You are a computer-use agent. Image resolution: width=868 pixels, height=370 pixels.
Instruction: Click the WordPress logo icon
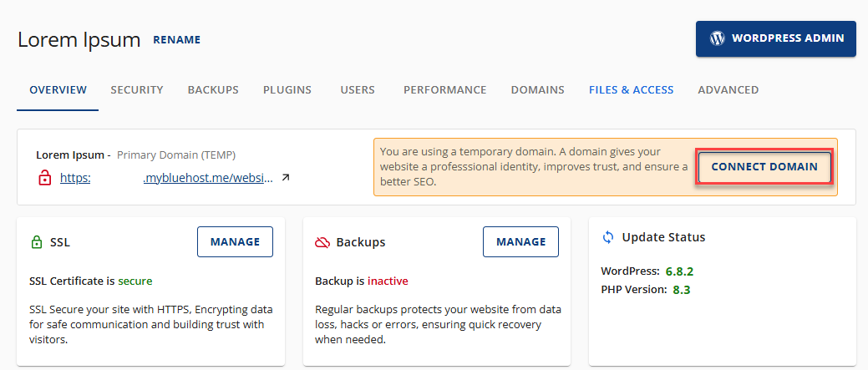[716, 38]
